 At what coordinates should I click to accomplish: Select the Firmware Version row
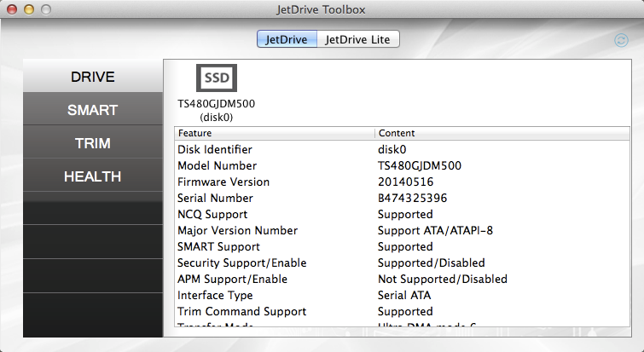click(401, 182)
